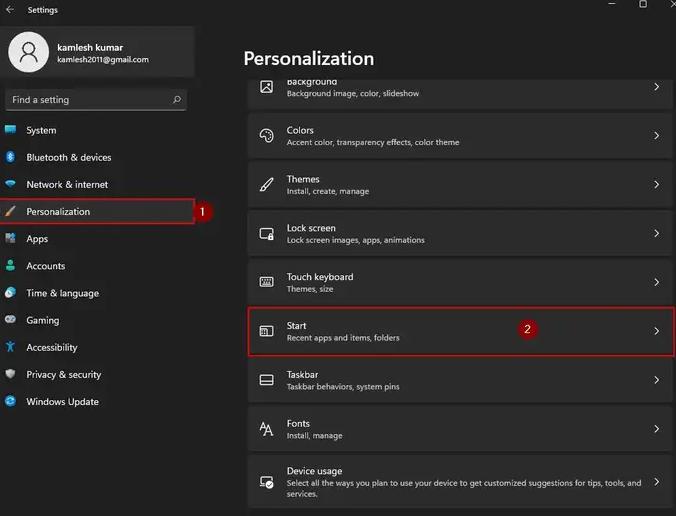Screen dimensions: 676x516
Task: Click 'Recent apps and items, folders' text
Action: pyautogui.click(x=343, y=338)
